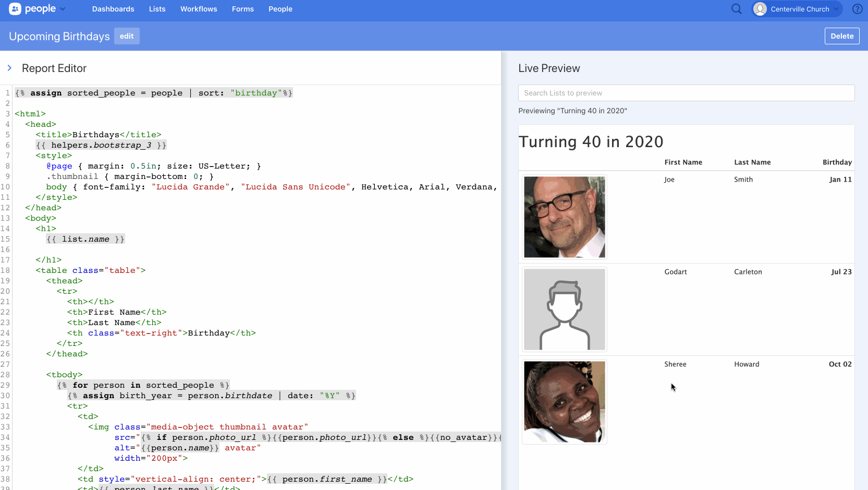Open the Workflows menu item
The height and width of the screenshot is (490, 868).
pyautogui.click(x=199, y=9)
